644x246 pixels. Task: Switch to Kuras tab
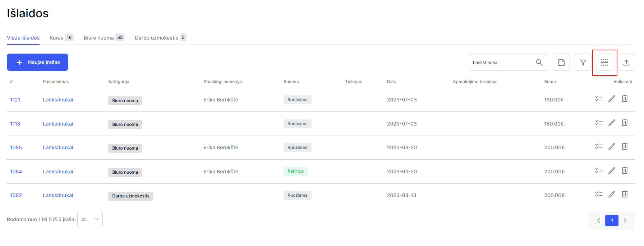[61, 38]
